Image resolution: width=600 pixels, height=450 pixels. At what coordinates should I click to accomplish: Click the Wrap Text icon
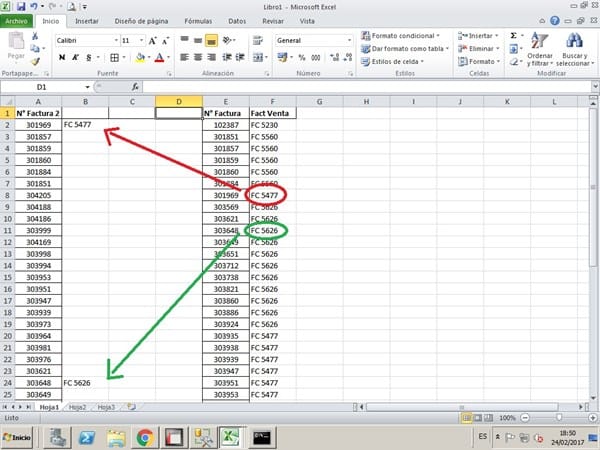point(258,40)
